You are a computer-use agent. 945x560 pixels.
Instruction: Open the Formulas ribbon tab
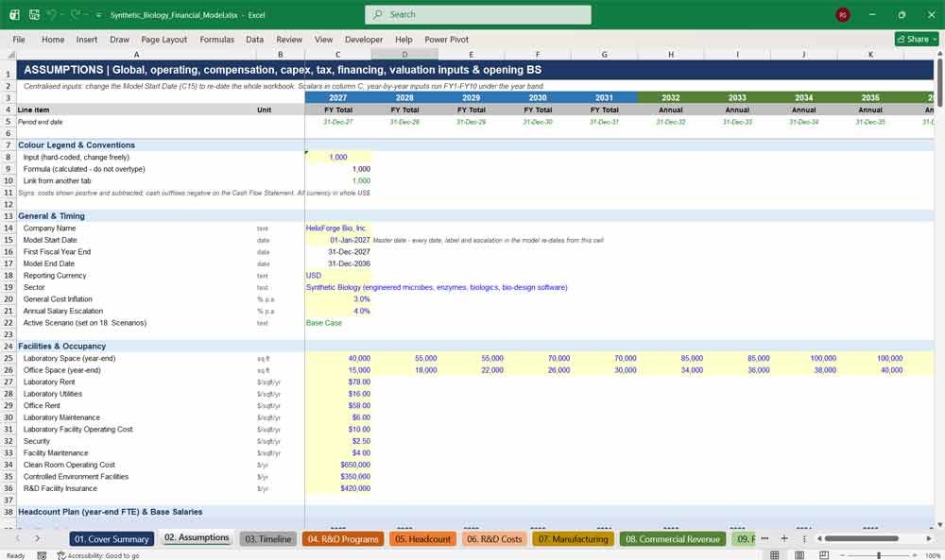pyautogui.click(x=217, y=39)
